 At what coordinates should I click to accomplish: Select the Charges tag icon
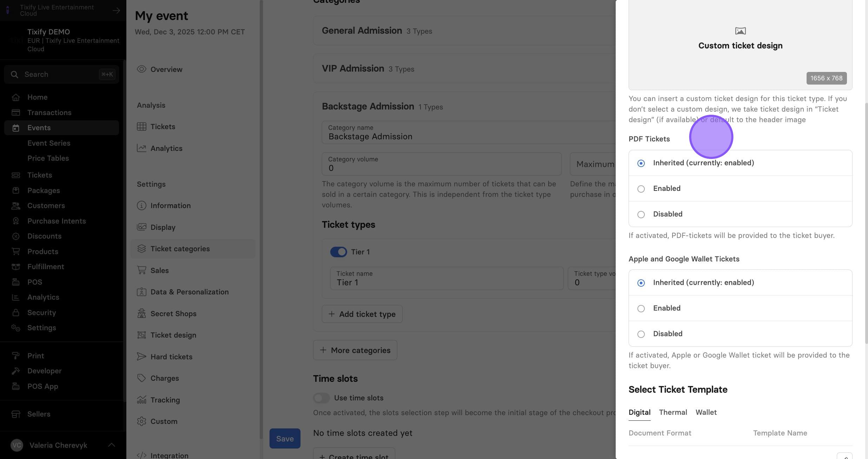[141, 378]
